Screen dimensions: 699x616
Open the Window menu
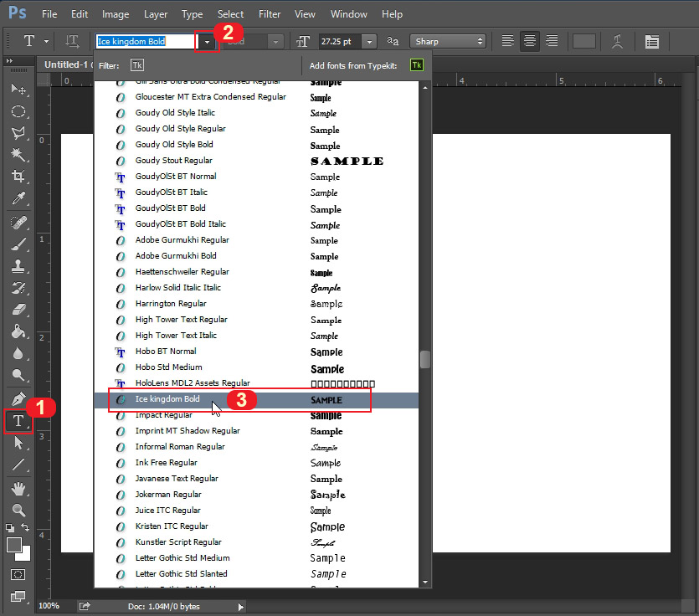point(348,14)
